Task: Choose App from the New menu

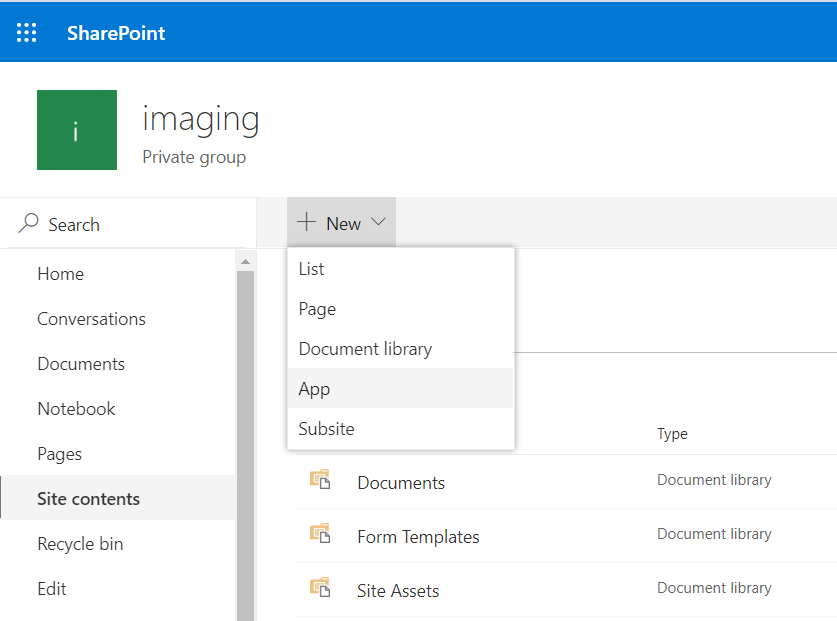Action: [400, 388]
